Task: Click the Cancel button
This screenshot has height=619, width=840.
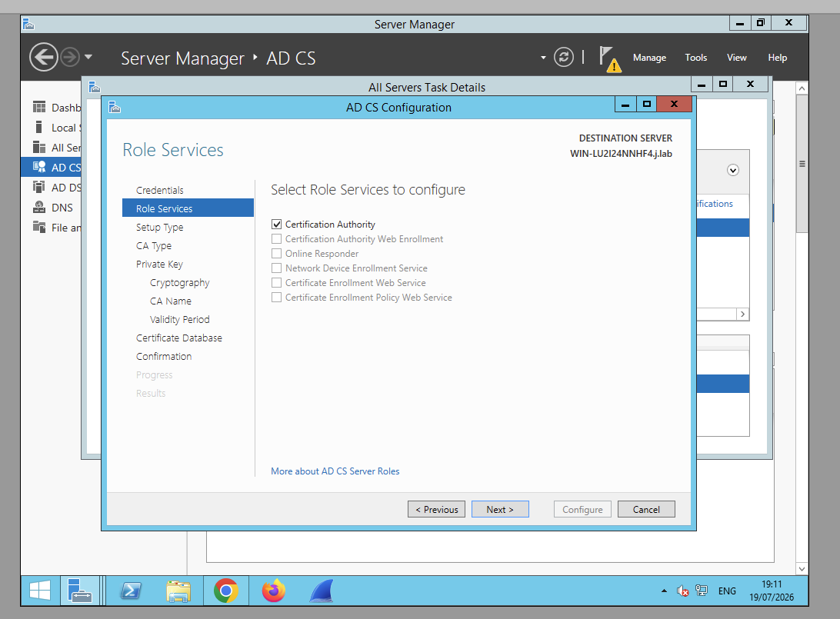Action: click(646, 509)
